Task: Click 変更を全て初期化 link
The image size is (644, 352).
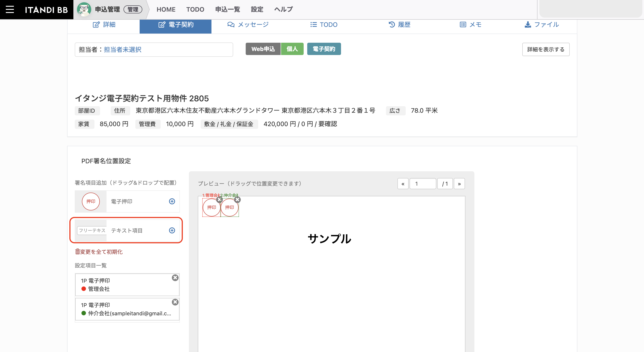Action: [x=99, y=252]
